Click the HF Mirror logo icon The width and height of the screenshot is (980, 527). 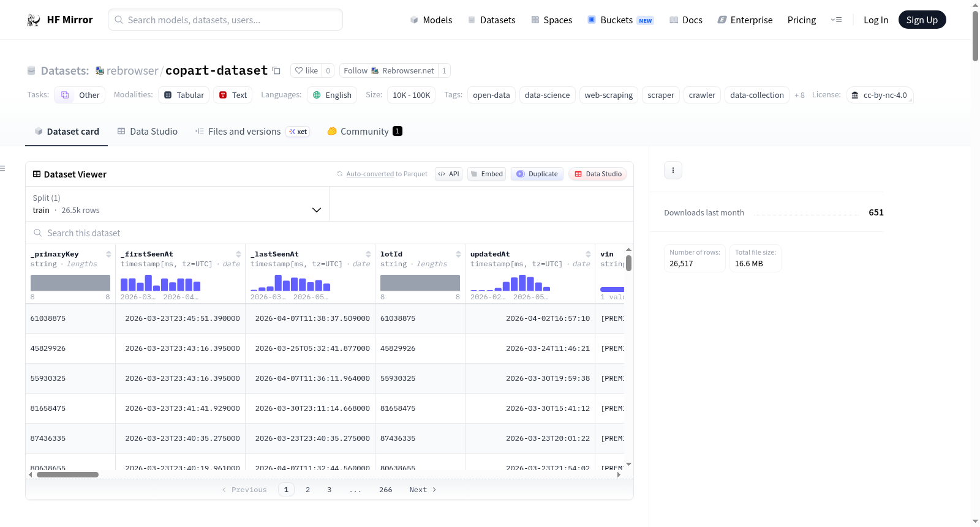coord(34,20)
